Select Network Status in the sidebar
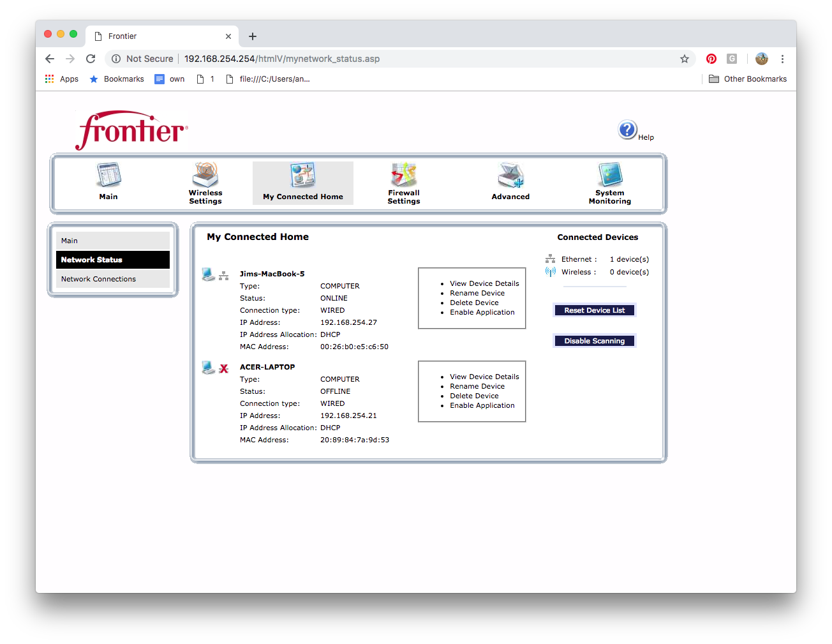 pyautogui.click(x=113, y=260)
